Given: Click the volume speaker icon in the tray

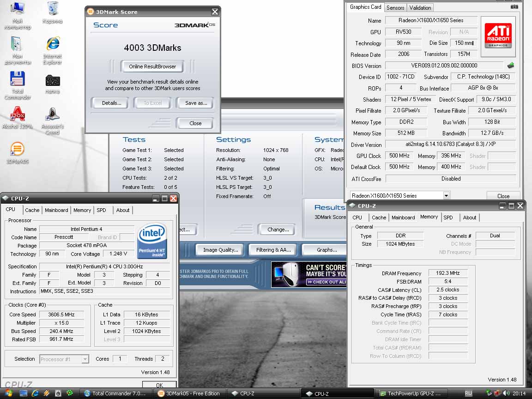Looking at the screenshot, I should 506,393.
